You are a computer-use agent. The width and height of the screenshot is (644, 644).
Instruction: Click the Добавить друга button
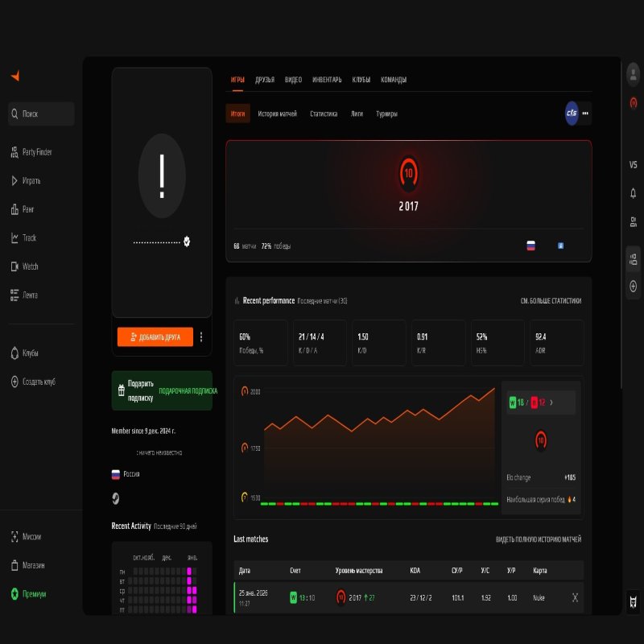coord(156,336)
